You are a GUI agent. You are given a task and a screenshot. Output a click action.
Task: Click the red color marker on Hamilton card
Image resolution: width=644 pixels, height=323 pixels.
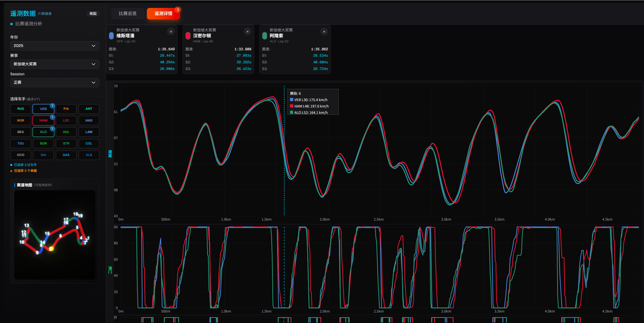point(188,36)
